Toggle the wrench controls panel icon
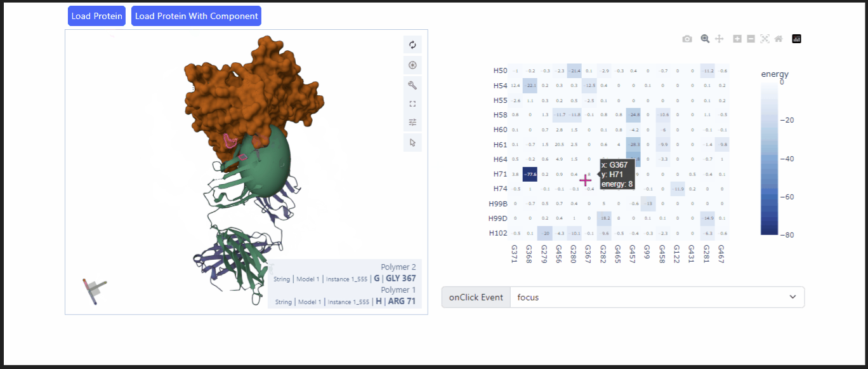868x369 pixels. coord(412,85)
